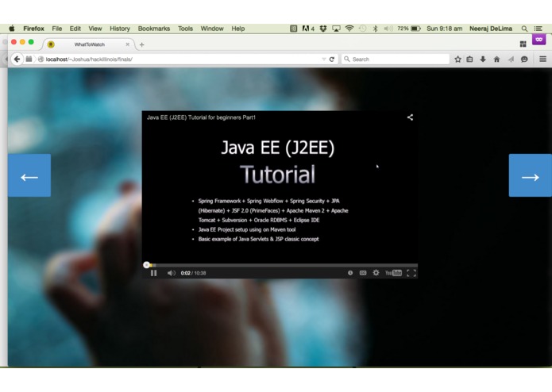This screenshot has height=392, width=552.
Task: Open the Tools menu
Action: (185, 29)
